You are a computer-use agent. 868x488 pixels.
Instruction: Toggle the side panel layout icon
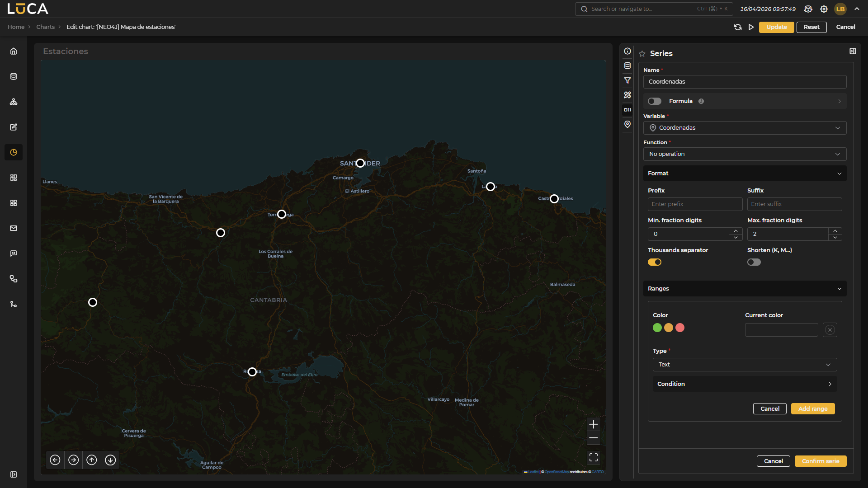(x=853, y=51)
